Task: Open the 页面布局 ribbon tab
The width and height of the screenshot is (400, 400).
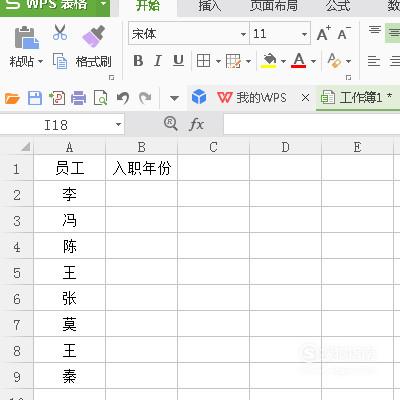Action: click(x=274, y=6)
